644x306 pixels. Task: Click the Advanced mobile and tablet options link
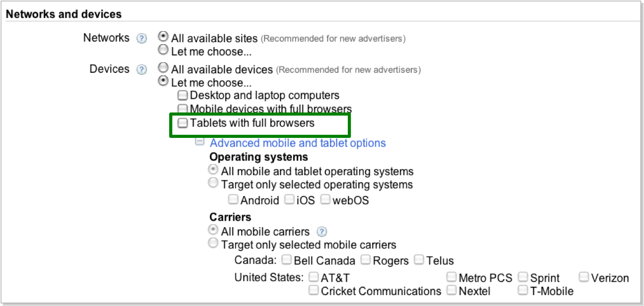[298, 143]
